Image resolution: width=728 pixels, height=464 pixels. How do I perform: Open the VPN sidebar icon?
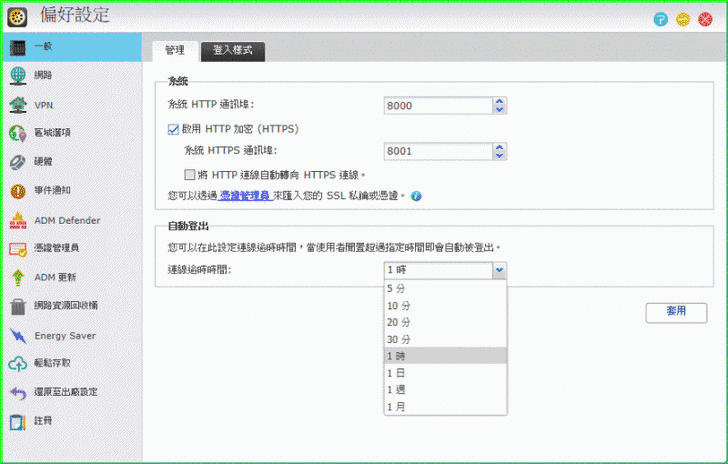click(x=18, y=105)
